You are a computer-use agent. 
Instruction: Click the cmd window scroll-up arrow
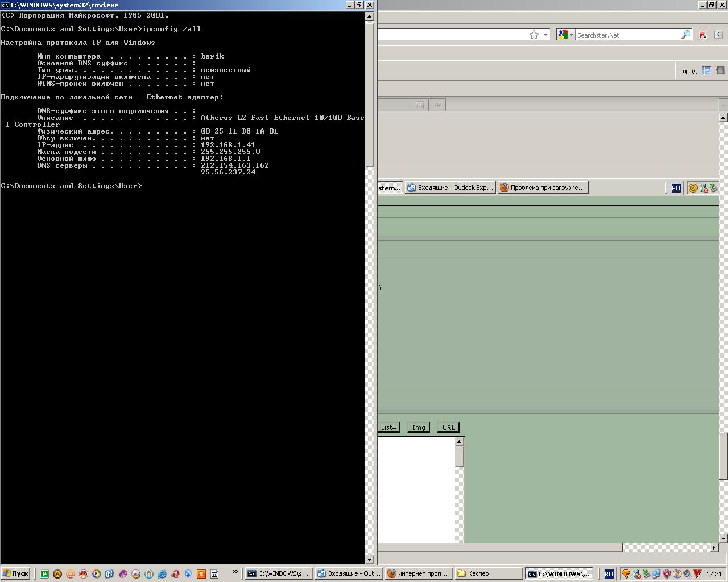369,16
